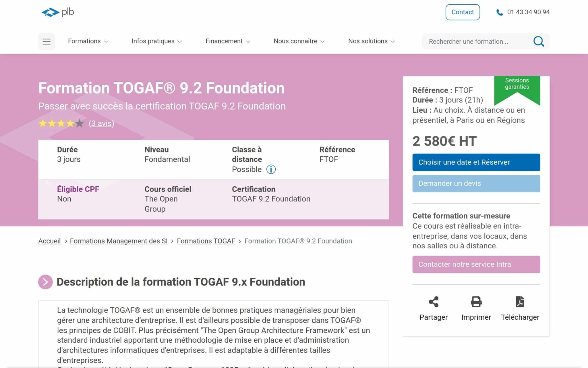Screen dimensions: 588x368
Task: Expand the Formations menu
Action: click(x=88, y=41)
